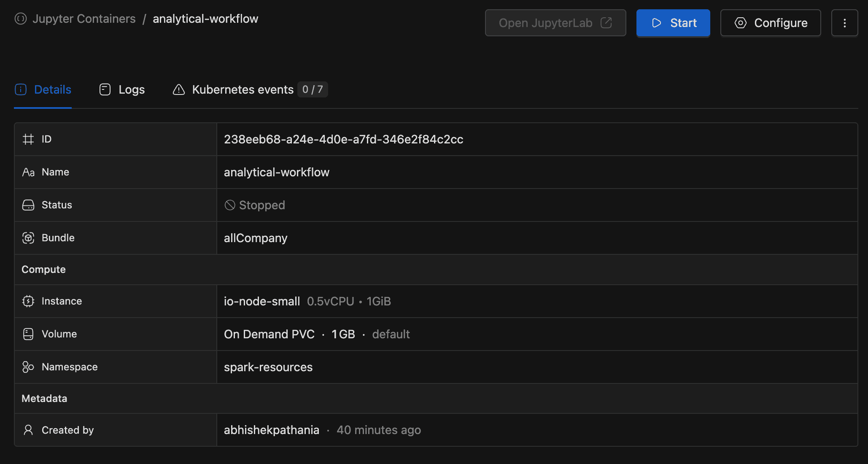Image resolution: width=868 pixels, height=464 pixels.
Task: Click the Stopped status indicator icon
Action: (x=230, y=205)
